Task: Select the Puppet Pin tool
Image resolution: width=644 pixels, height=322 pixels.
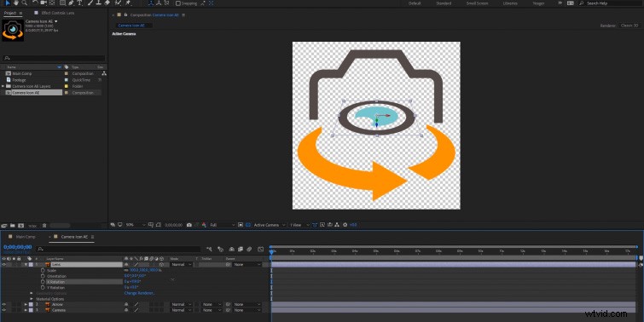Action: pyautogui.click(x=128, y=3)
